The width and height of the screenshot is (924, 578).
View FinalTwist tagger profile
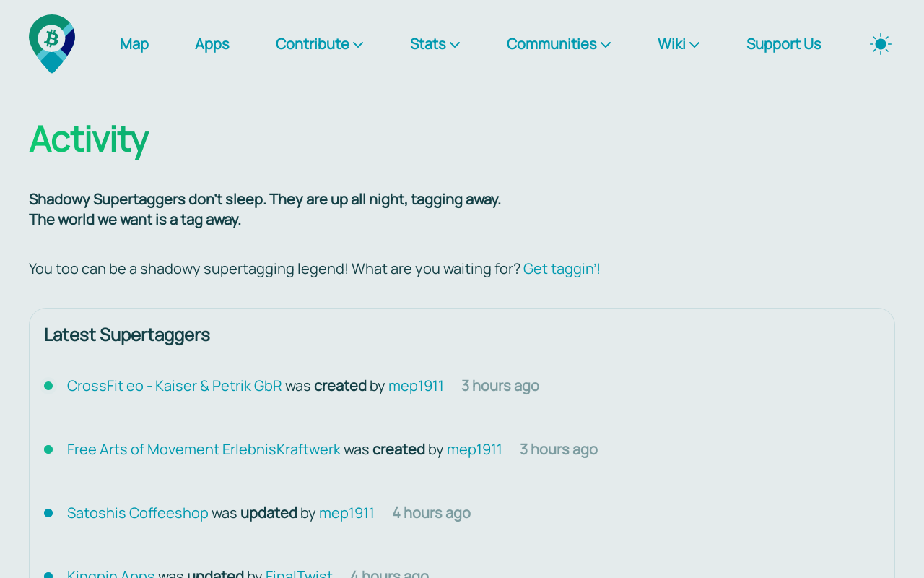tap(299, 573)
